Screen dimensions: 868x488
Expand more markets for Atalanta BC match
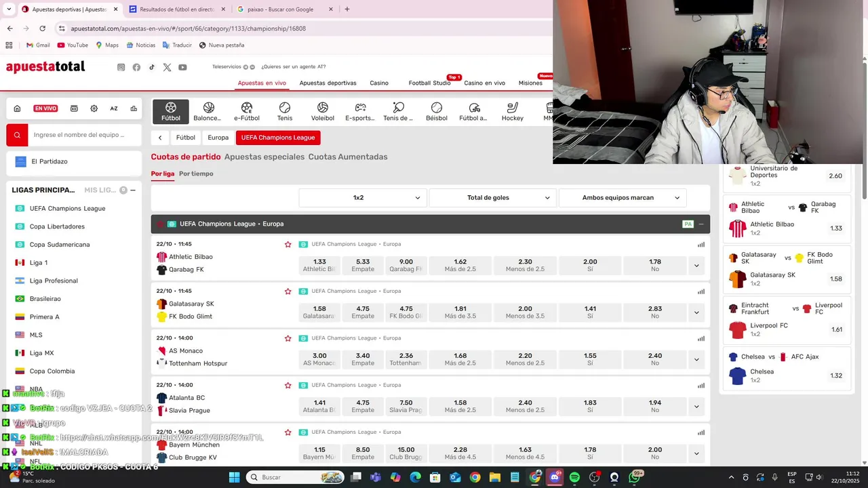[696, 407]
